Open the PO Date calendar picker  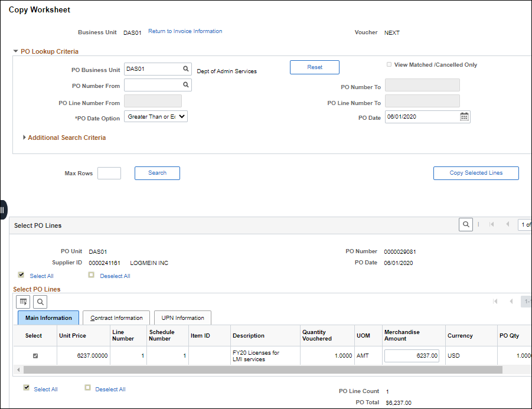pos(464,117)
